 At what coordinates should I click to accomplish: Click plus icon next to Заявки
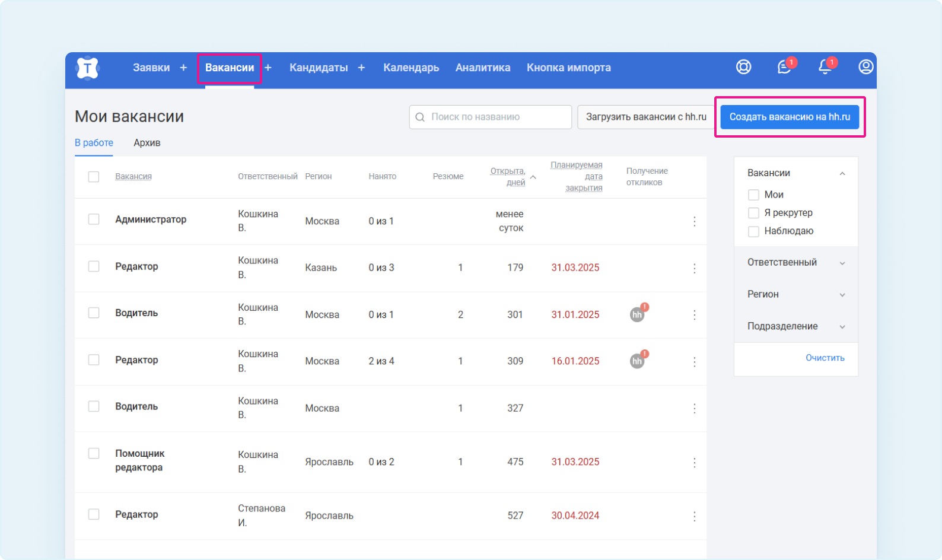point(183,68)
